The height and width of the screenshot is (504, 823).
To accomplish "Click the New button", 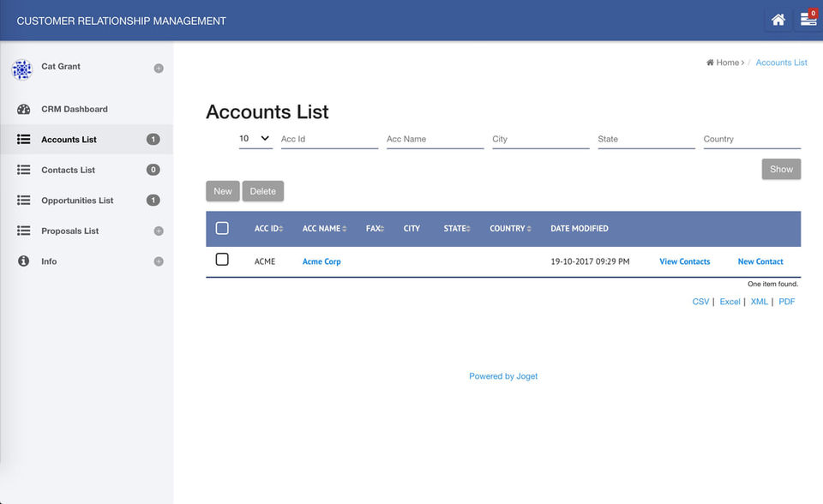I will pyautogui.click(x=223, y=191).
